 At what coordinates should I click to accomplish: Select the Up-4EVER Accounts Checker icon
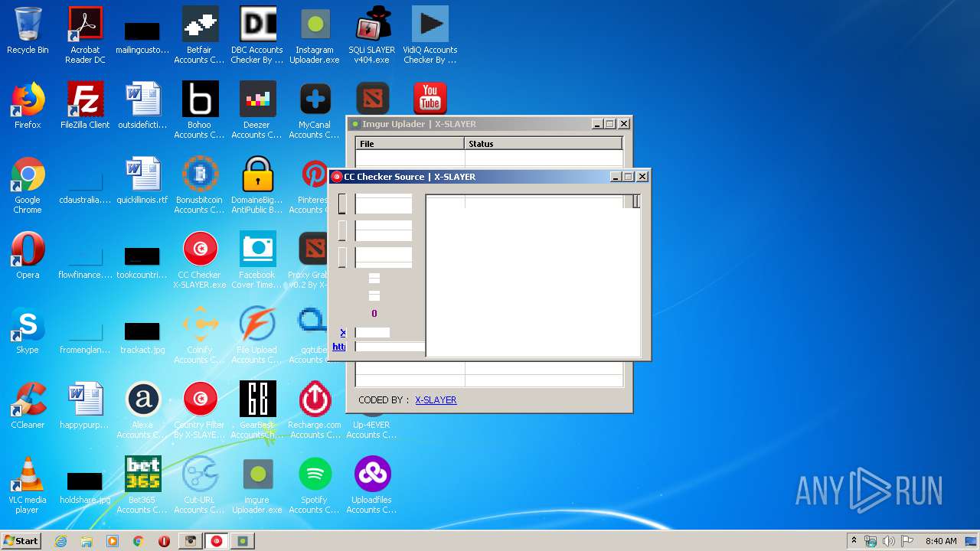pos(372,429)
